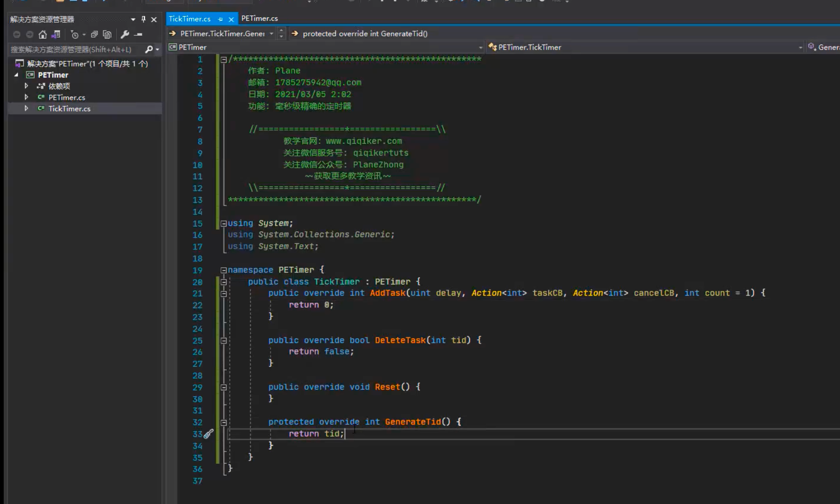Click the screwdriver quick actions icon on line 33

pos(209,434)
